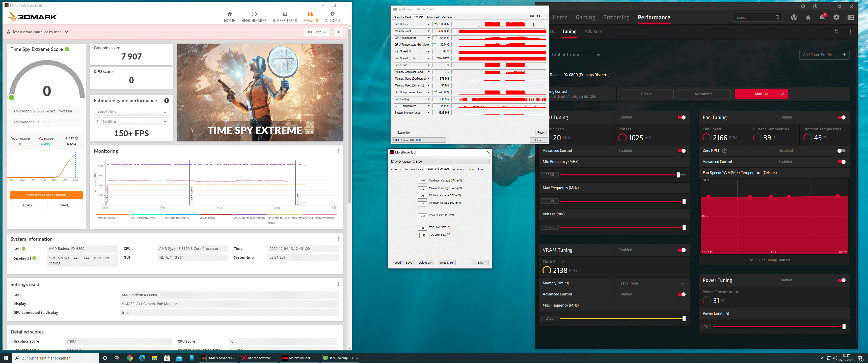868x363 pixels.
Task: Enable Zero RPM switch
Action: (842, 150)
